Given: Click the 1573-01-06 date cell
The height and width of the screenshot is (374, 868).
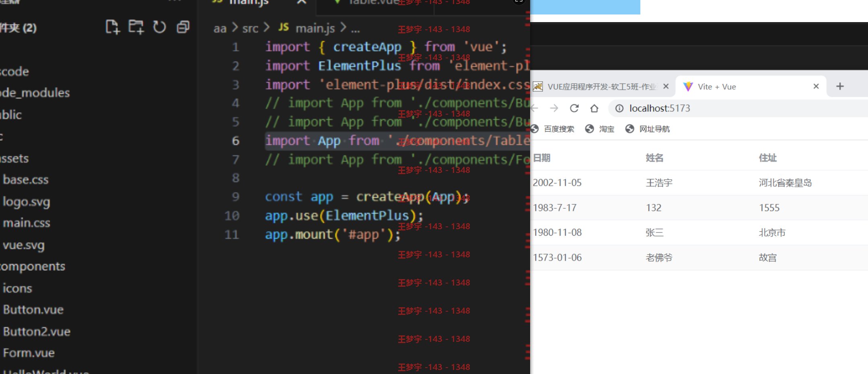Looking at the screenshot, I should click(557, 258).
